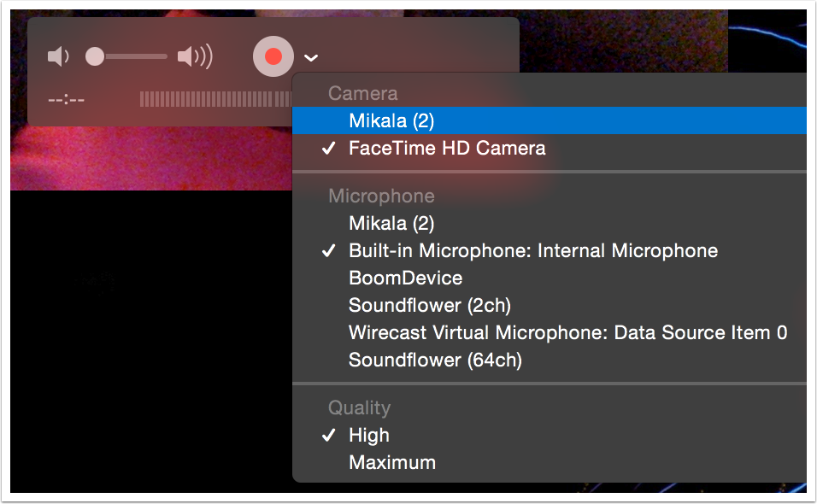817x504 pixels.
Task: Click the Built-in Microphone checkmark
Action: [x=328, y=251]
